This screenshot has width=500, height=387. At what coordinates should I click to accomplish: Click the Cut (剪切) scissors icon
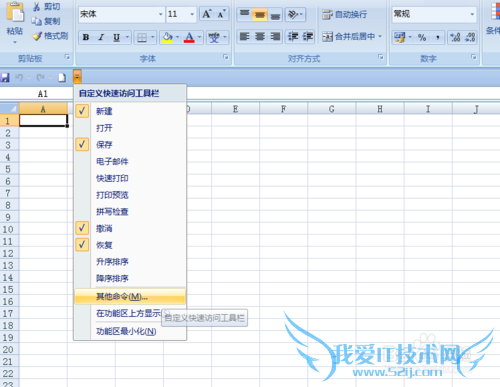(x=37, y=7)
